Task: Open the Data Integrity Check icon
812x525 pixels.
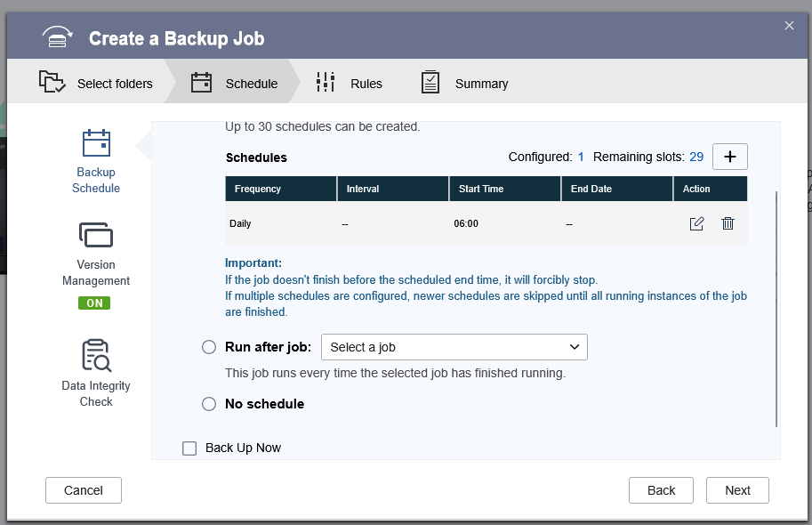Action: point(96,355)
